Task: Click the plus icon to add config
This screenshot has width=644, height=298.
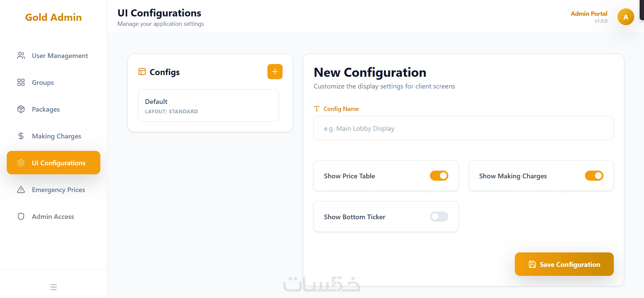Action: point(275,72)
